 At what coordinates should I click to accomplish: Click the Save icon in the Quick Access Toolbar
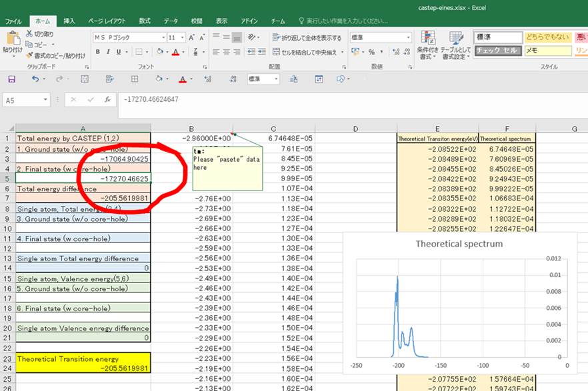click(11, 79)
